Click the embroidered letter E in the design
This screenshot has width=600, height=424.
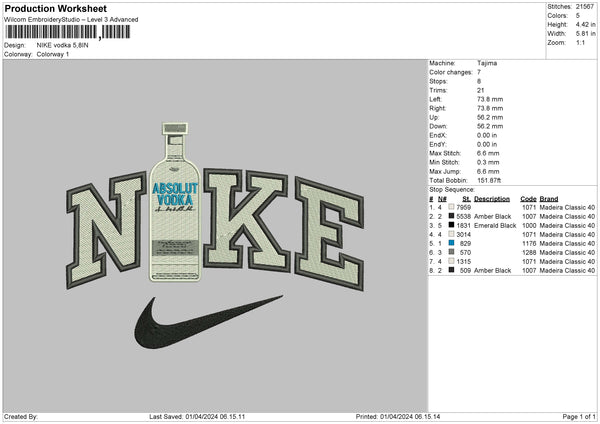tap(329, 233)
